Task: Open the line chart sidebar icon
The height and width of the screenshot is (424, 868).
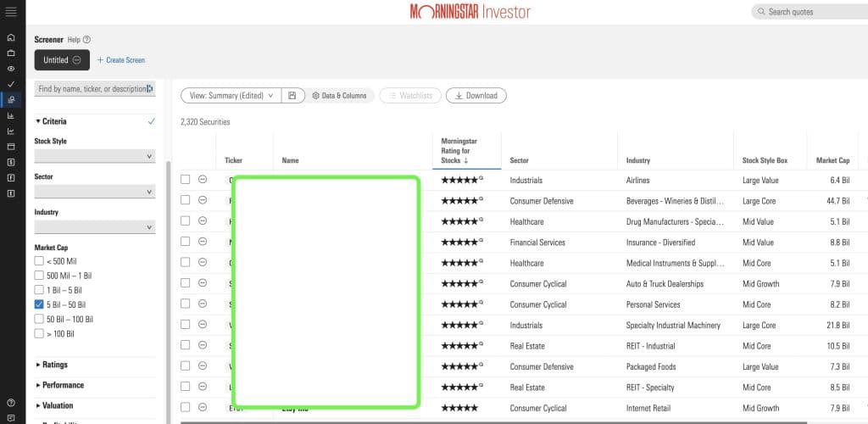Action: click(x=11, y=131)
